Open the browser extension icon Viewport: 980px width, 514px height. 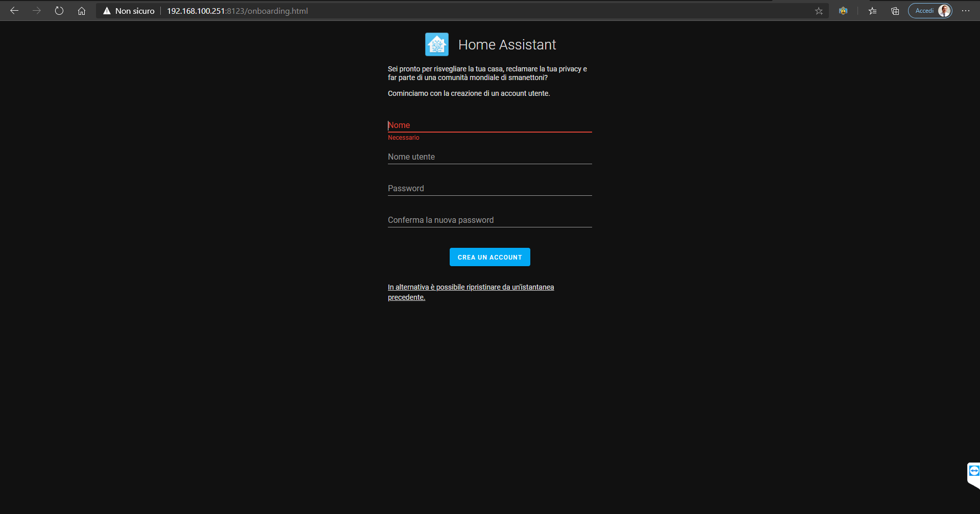[x=843, y=11]
